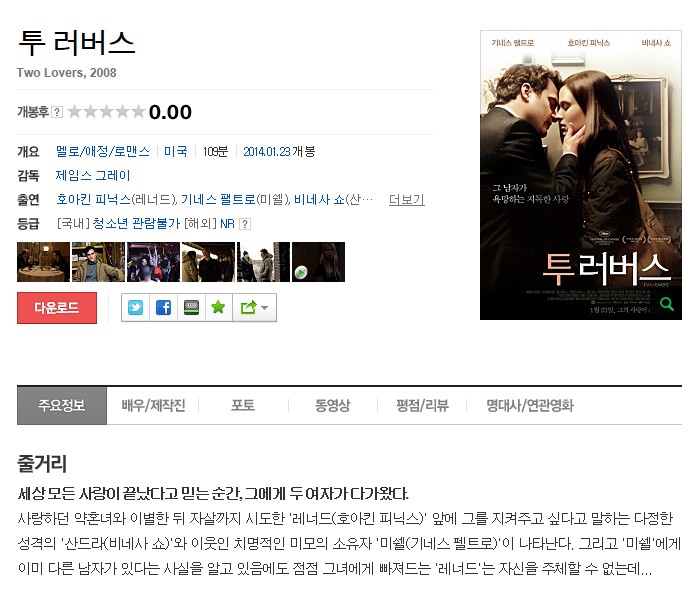Screen dimensions: 699x595
Task: Click the star rating bar
Action: (107, 111)
